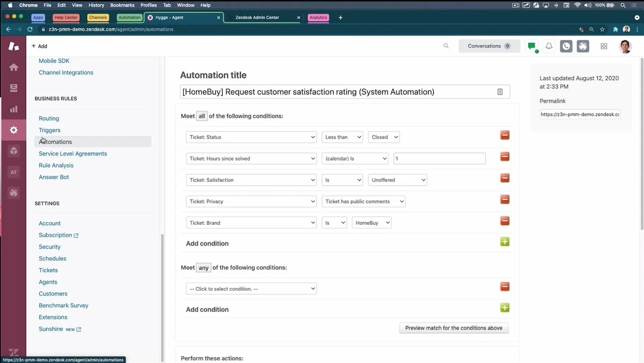644x363 pixels.
Task: Open Zendesk products grid icon
Action: point(604,46)
